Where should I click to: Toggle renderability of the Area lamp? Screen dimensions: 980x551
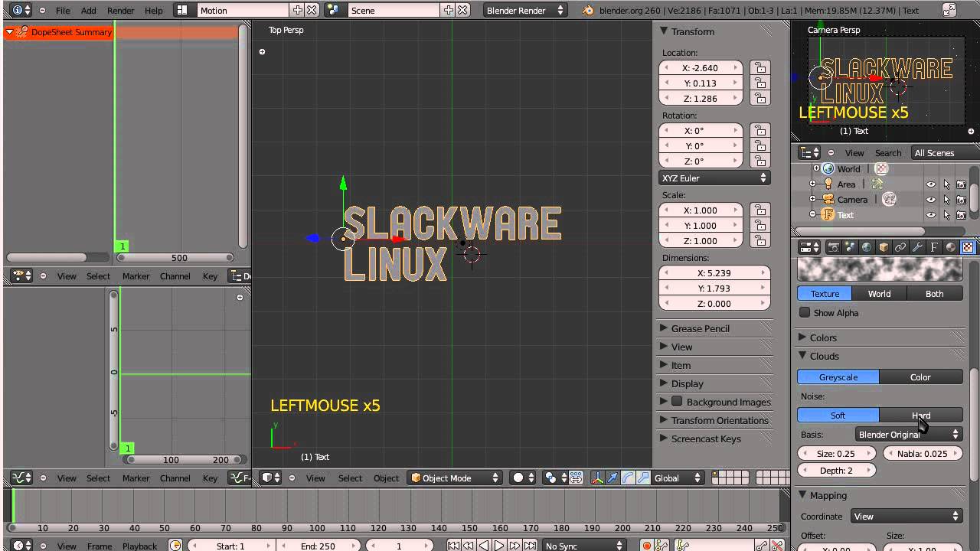pyautogui.click(x=961, y=184)
